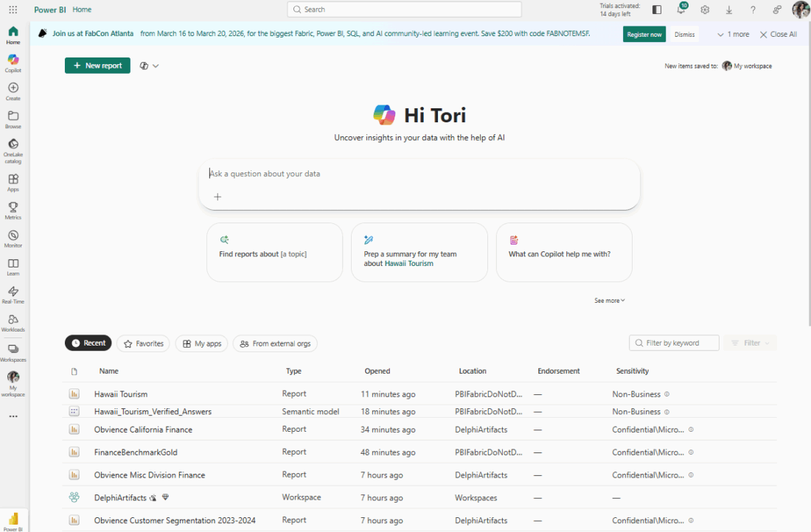Expand 'See more' Copilot suggestions
The image size is (811, 532).
610,301
